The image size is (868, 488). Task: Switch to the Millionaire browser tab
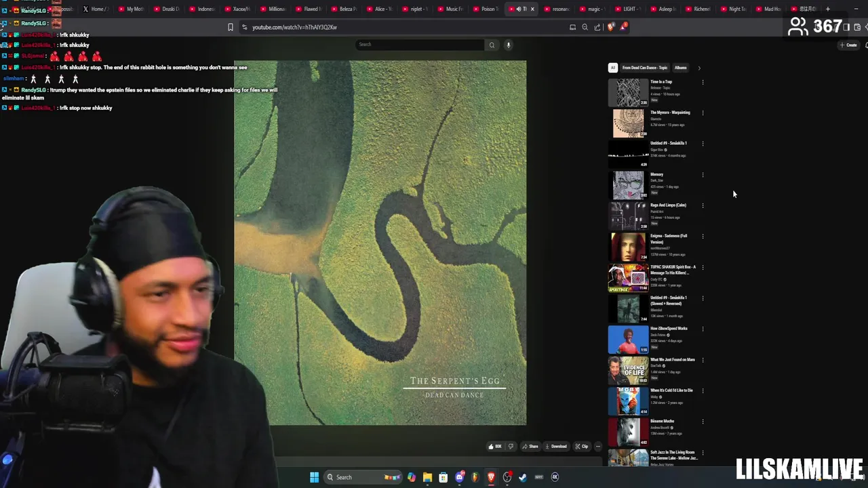[272, 9]
